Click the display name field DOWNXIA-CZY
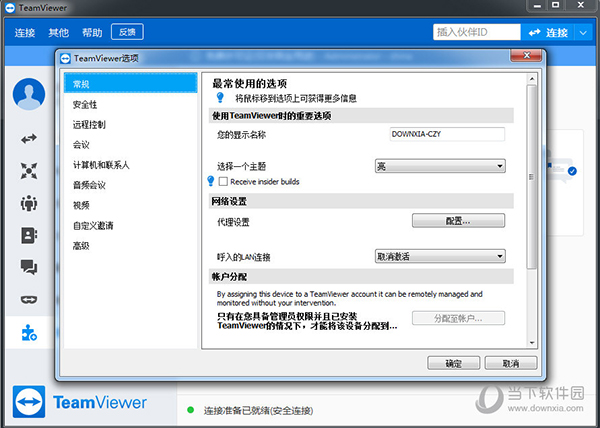This screenshot has width=600, height=428. 447,134
